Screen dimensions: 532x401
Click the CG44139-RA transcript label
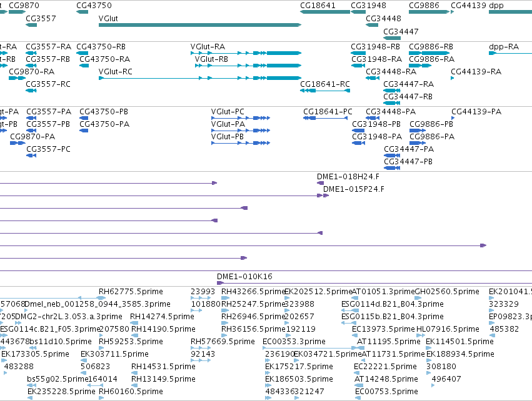[476, 72]
